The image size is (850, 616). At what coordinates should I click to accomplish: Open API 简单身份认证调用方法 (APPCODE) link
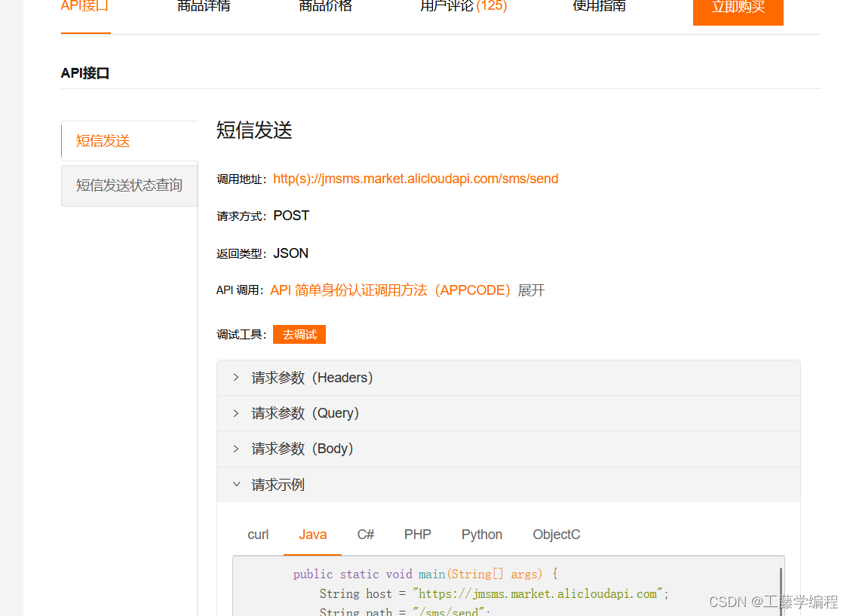pyautogui.click(x=391, y=290)
